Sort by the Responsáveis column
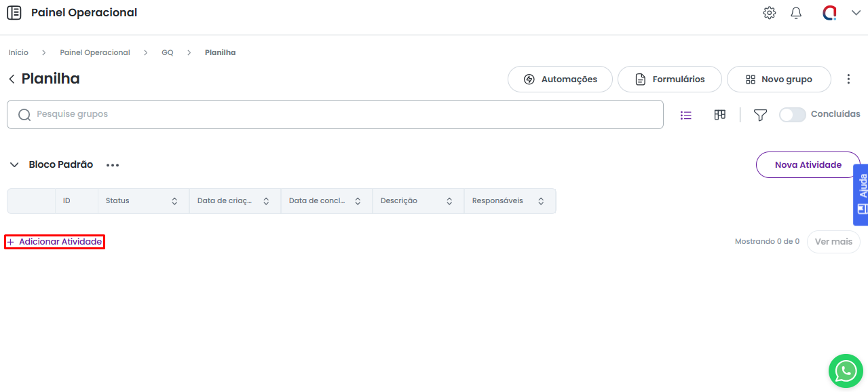 coord(541,202)
